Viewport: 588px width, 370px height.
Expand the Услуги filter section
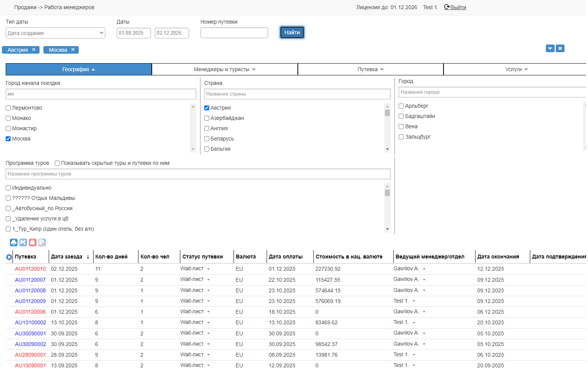click(516, 69)
